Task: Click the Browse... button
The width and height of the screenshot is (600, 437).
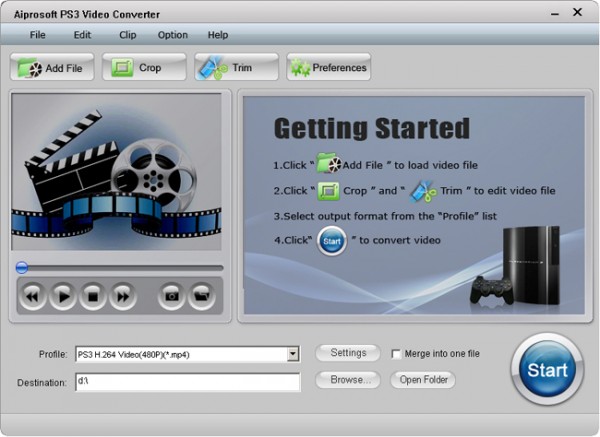Action: point(348,380)
